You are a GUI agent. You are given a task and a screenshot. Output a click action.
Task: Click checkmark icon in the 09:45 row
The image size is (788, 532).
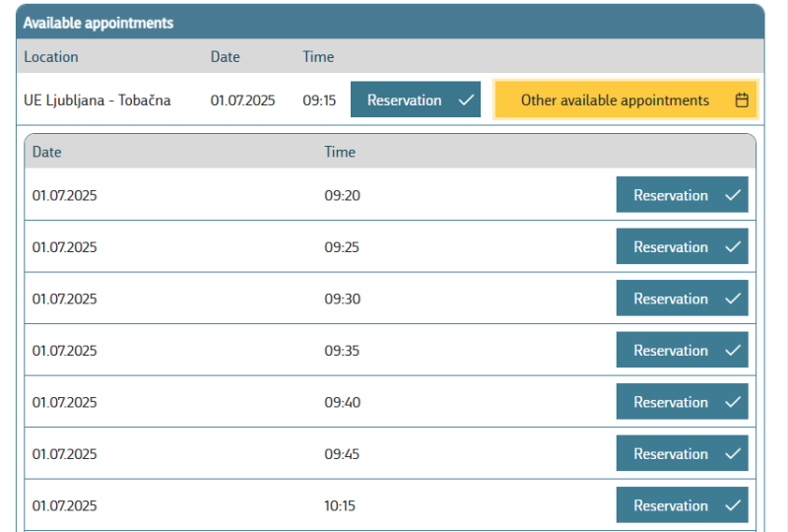733,454
